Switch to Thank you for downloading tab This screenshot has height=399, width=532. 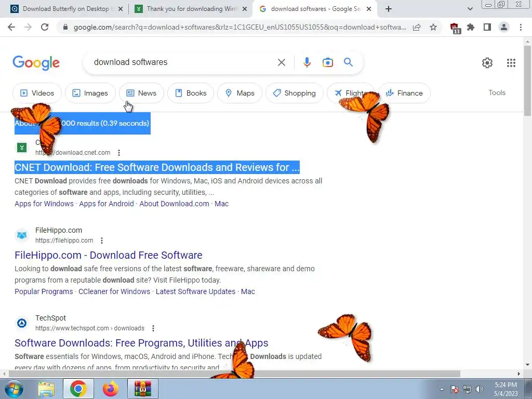click(x=191, y=9)
